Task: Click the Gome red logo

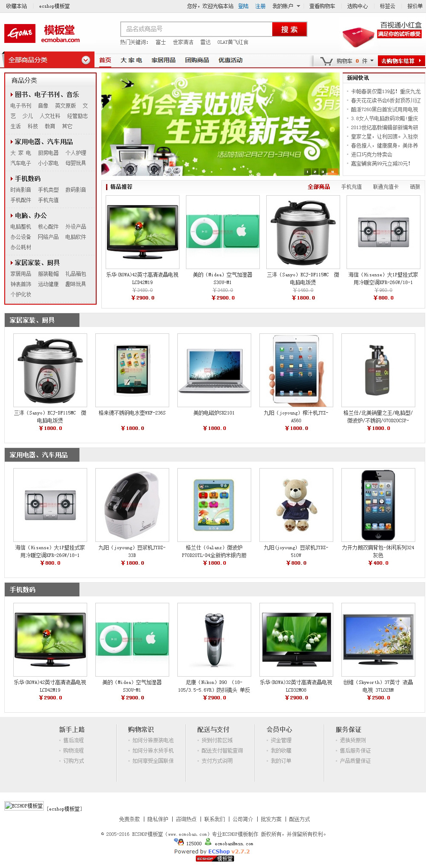Action: point(20,33)
